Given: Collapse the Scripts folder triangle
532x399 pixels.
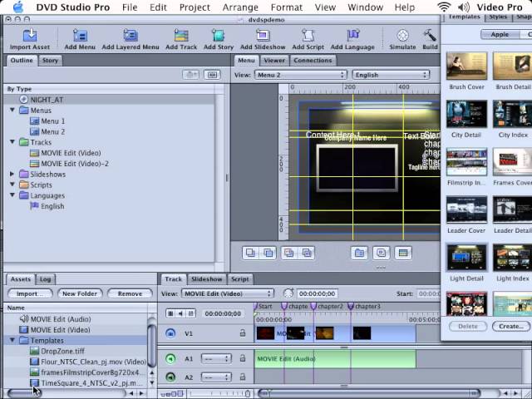Looking at the screenshot, I should click(x=12, y=185).
